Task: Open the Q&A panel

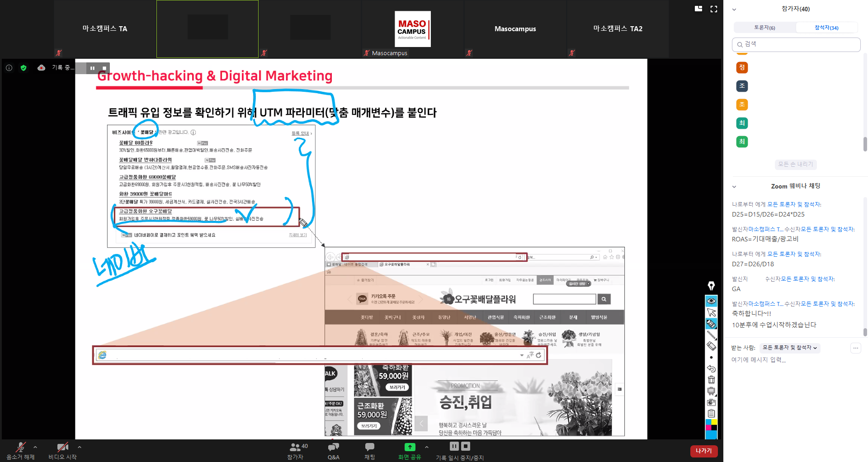Action: 333,451
